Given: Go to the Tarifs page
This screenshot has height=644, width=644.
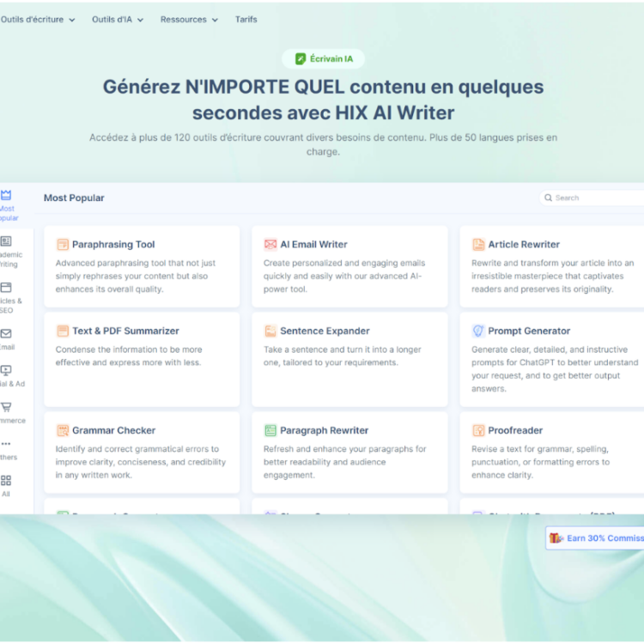Looking at the screenshot, I should click(x=246, y=19).
